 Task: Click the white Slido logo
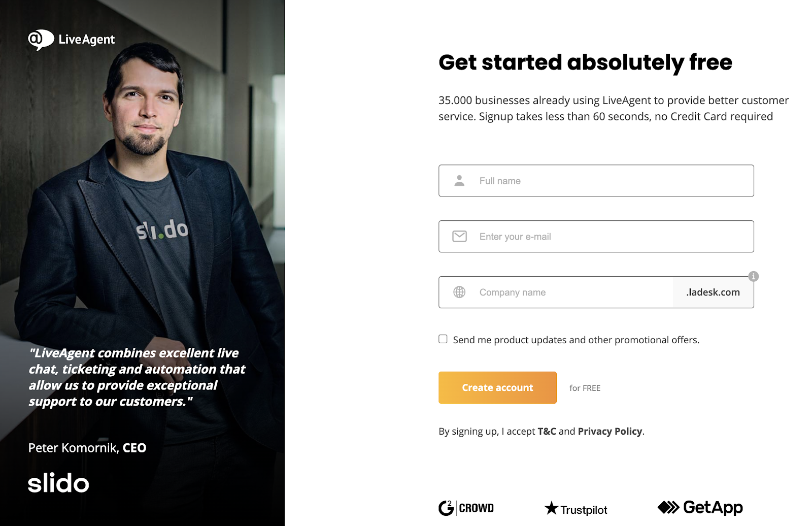tap(58, 483)
